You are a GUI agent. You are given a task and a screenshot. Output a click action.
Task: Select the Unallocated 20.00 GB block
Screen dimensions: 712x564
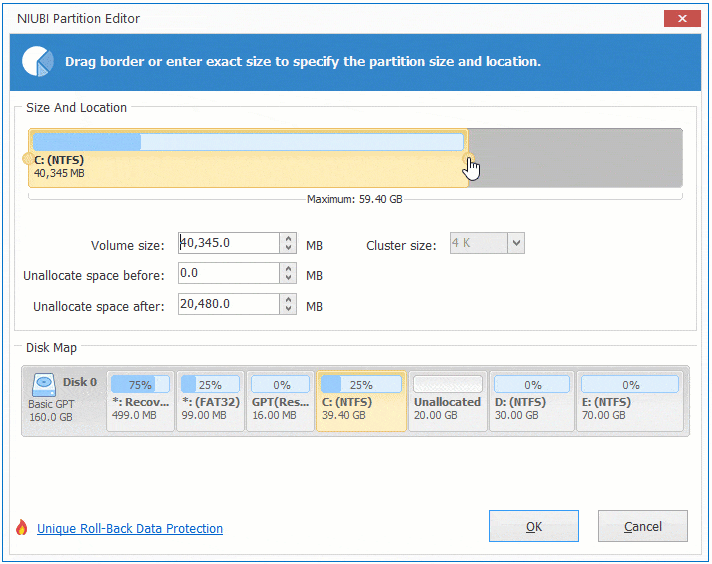[448, 401]
